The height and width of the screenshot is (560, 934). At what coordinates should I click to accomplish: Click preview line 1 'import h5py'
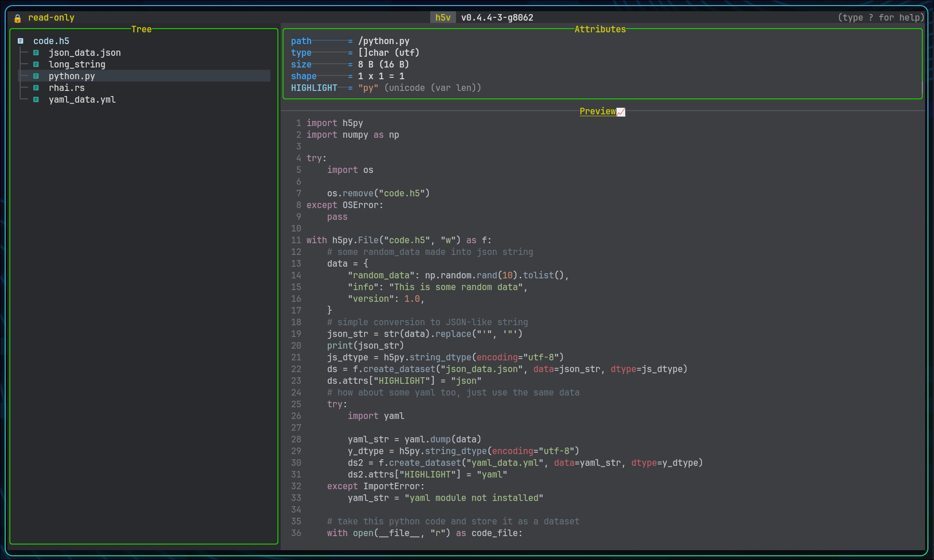335,123
